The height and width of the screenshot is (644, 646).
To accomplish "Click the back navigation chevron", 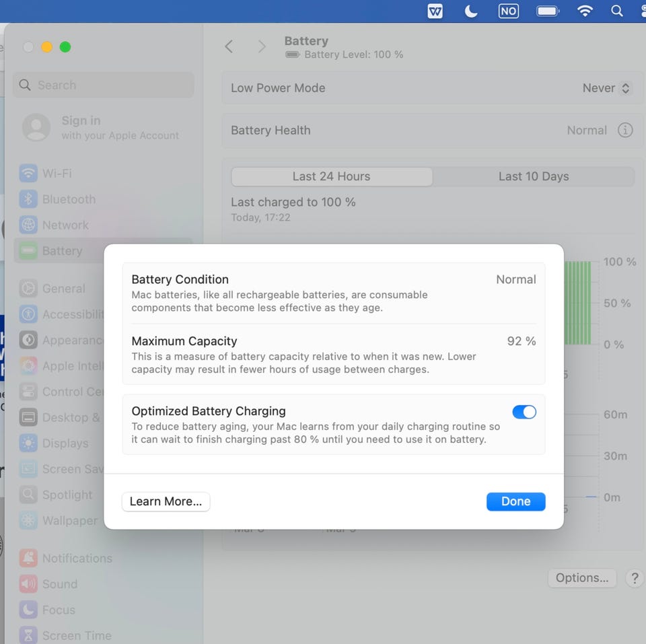I will click(229, 46).
